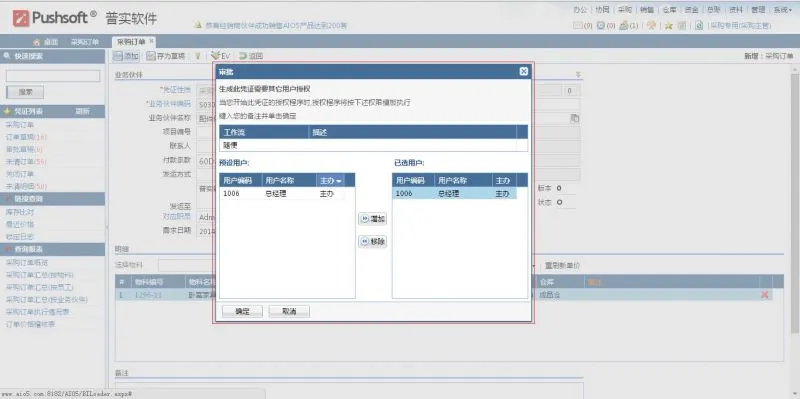Click the 搜索 search button in sidebar

(25, 92)
